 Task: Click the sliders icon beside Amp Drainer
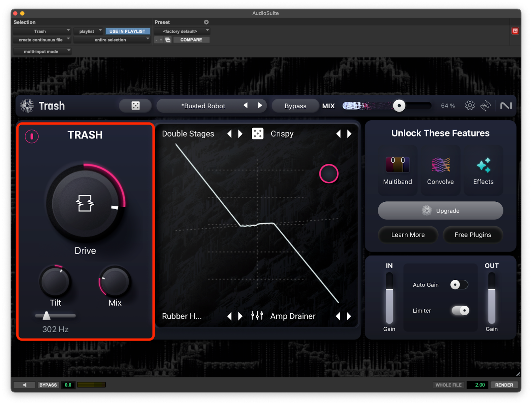click(257, 316)
